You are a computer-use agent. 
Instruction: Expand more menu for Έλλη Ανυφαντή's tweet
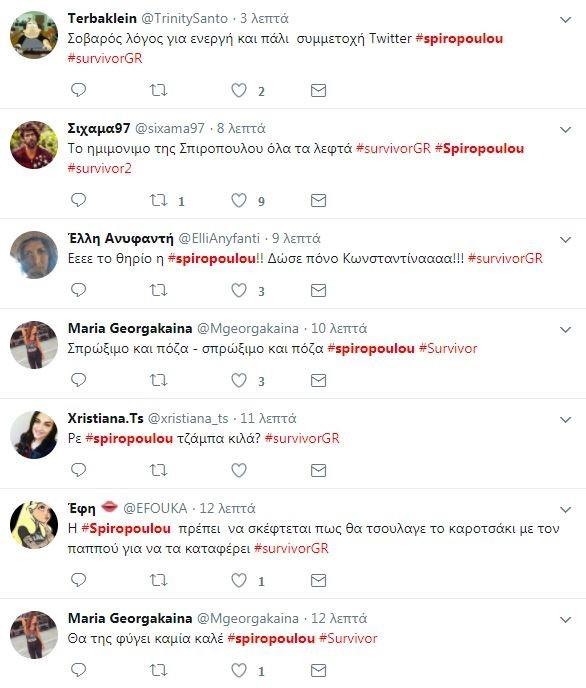[565, 240]
